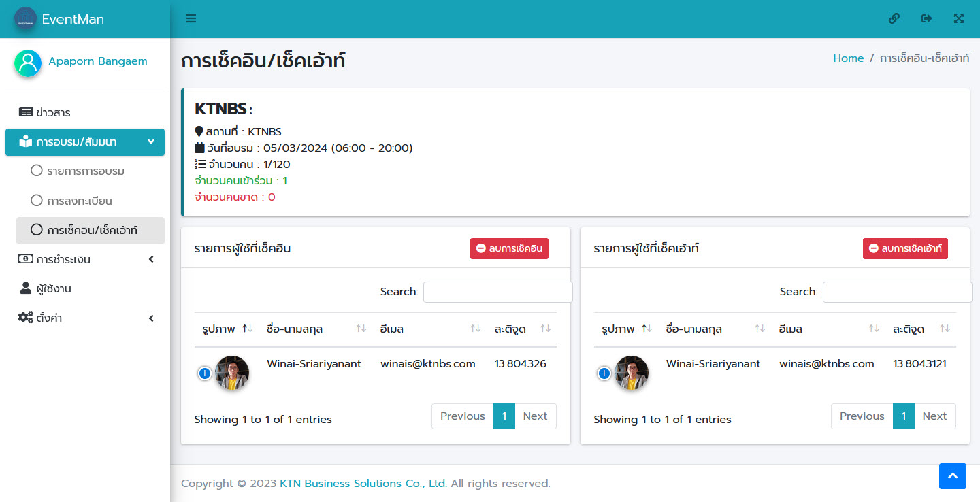Image resolution: width=980 pixels, height=502 pixels.
Task: Click the Apaporn Bangaem user avatar
Action: pos(28,63)
